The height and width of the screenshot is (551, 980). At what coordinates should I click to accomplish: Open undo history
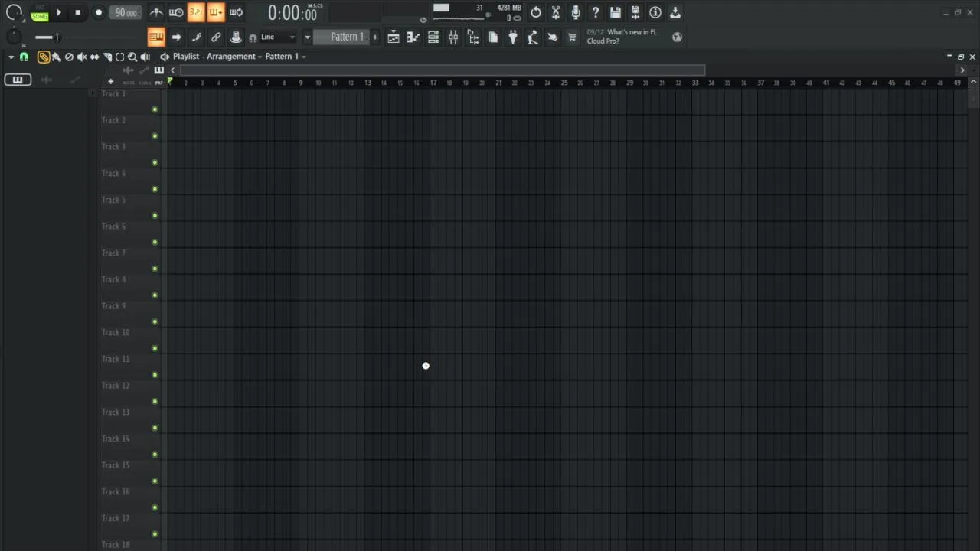[536, 12]
